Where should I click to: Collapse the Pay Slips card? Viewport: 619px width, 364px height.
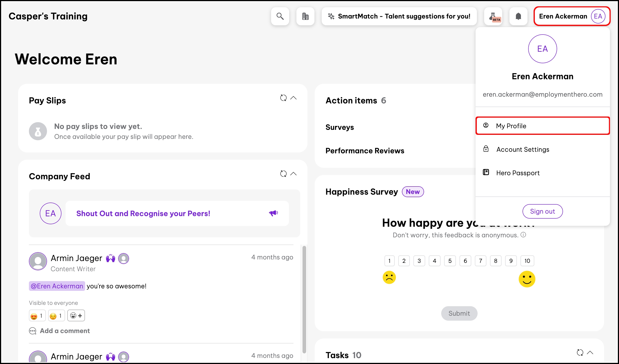pyautogui.click(x=293, y=98)
